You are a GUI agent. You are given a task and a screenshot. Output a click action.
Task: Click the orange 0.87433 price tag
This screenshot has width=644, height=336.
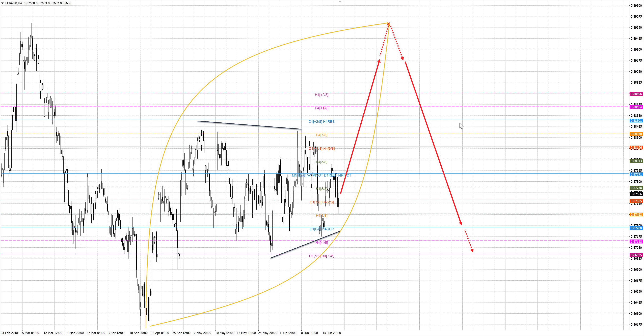point(636,215)
